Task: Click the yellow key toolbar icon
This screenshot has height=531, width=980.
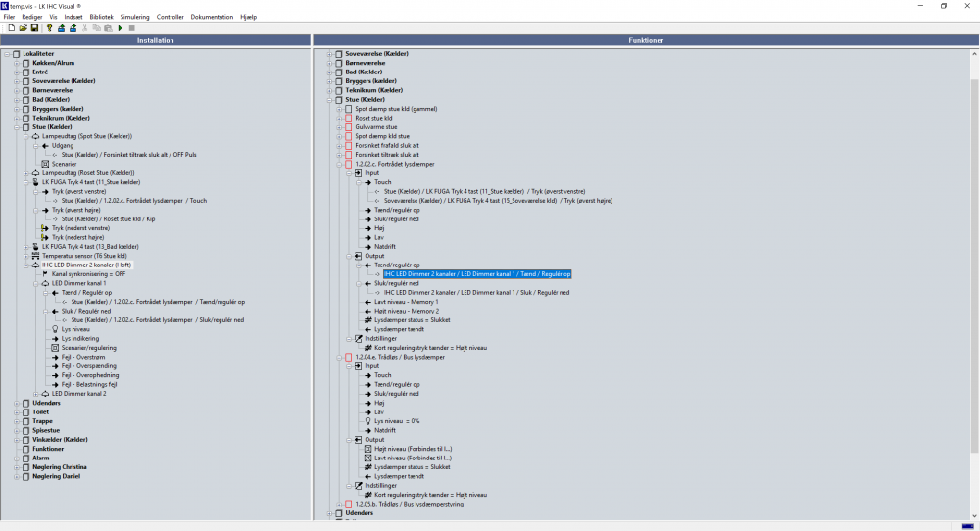Action: [x=49, y=28]
